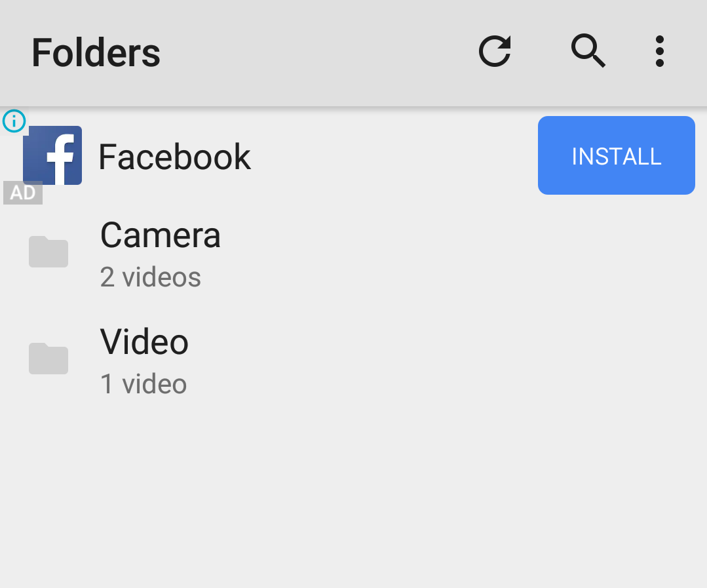Click empty toolbar space beside Folders title
This screenshot has height=588, width=707.
(x=316, y=52)
